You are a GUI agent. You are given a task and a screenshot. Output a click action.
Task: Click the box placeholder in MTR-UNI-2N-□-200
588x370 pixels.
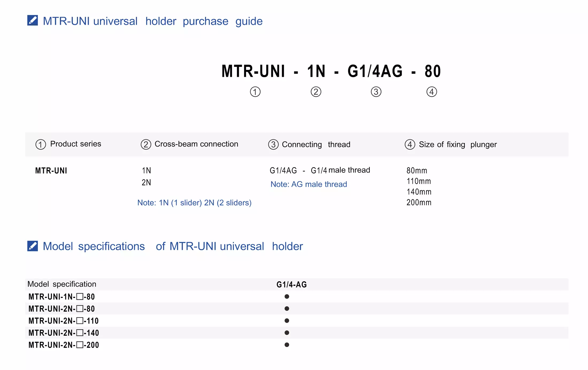80,345
